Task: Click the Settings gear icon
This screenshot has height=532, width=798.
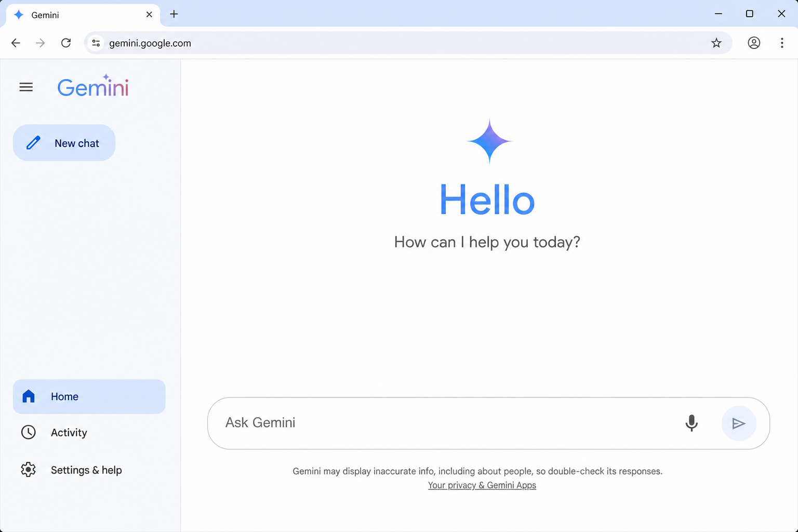Action: pyautogui.click(x=29, y=470)
